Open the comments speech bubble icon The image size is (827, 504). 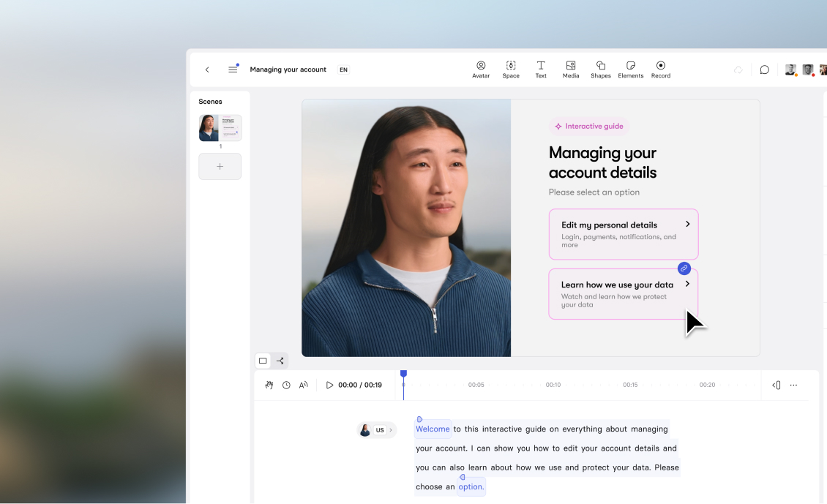pyautogui.click(x=764, y=69)
